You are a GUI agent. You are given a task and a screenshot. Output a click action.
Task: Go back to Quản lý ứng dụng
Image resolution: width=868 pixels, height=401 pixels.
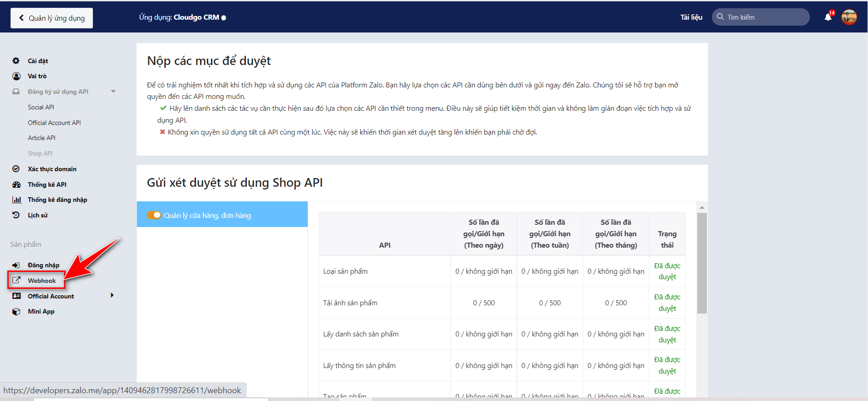[x=52, y=18]
